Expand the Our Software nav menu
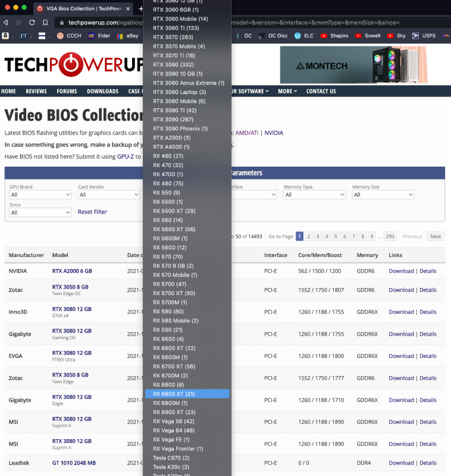451x476 pixels. pos(250,91)
